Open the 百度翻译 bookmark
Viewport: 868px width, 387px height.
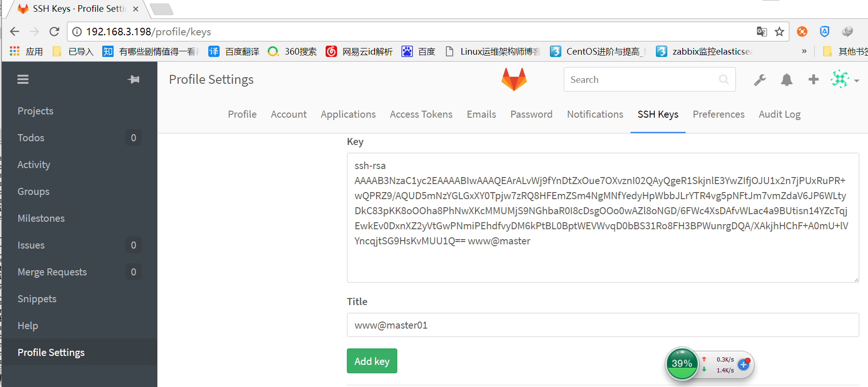[234, 51]
